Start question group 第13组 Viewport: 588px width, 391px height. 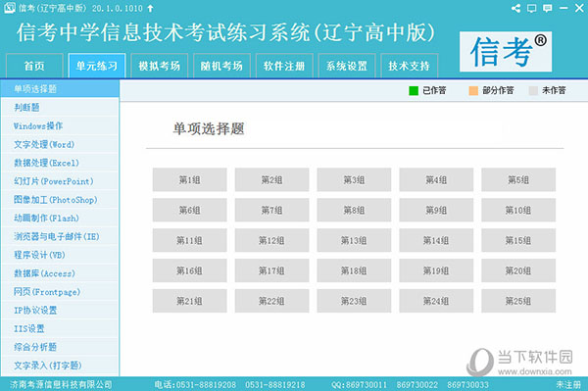point(354,240)
